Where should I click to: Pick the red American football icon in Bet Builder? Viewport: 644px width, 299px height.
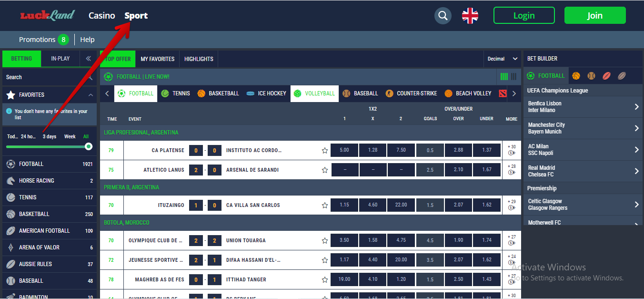point(606,76)
